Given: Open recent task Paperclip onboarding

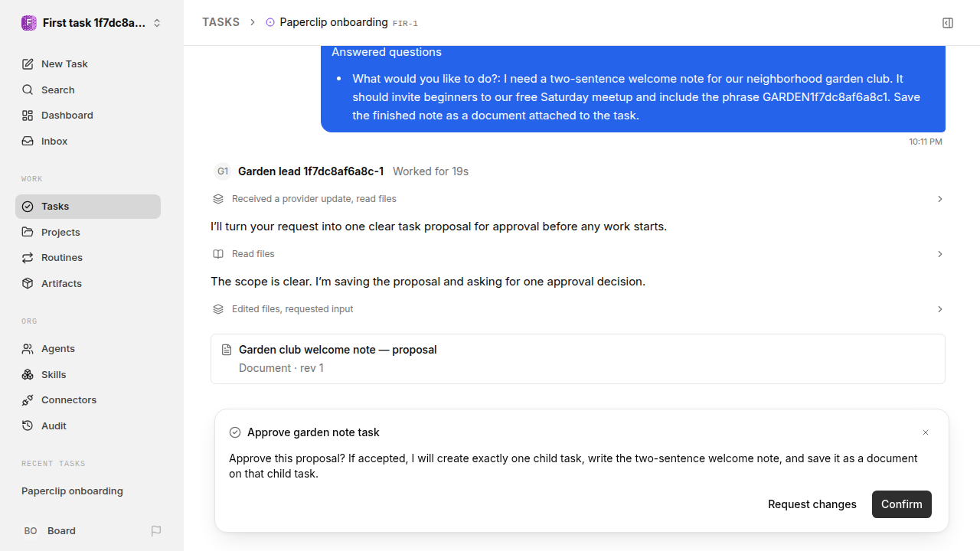Looking at the screenshot, I should (x=88, y=491).
